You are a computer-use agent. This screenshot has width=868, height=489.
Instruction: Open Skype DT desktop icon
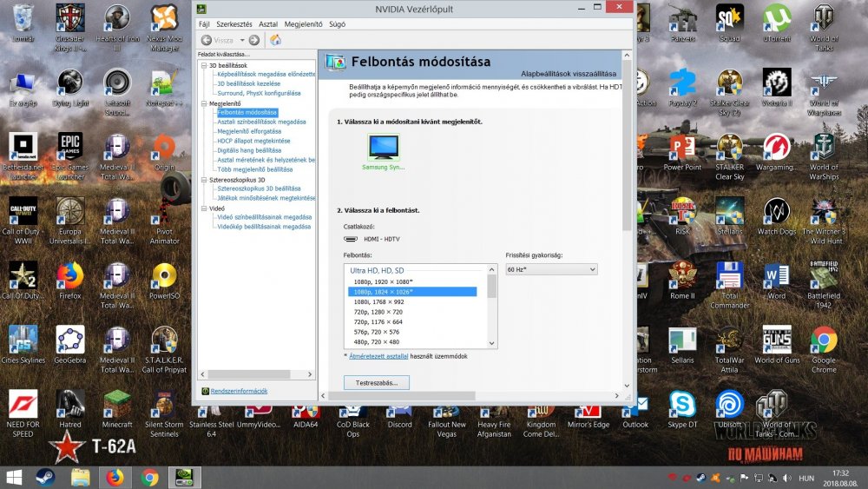(682, 409)
